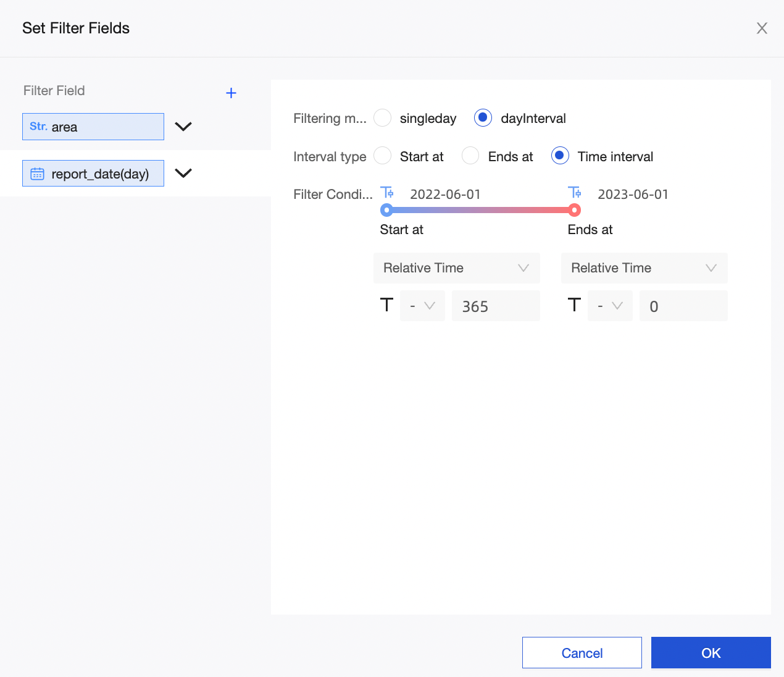Click the start date T marker icon

pyautogui.click(x=387, y=193)
